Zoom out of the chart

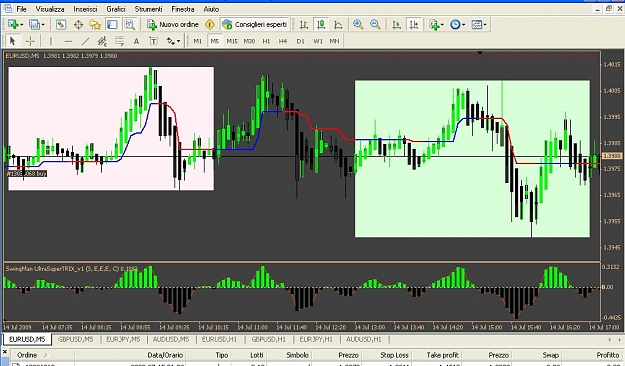(375, 25)
